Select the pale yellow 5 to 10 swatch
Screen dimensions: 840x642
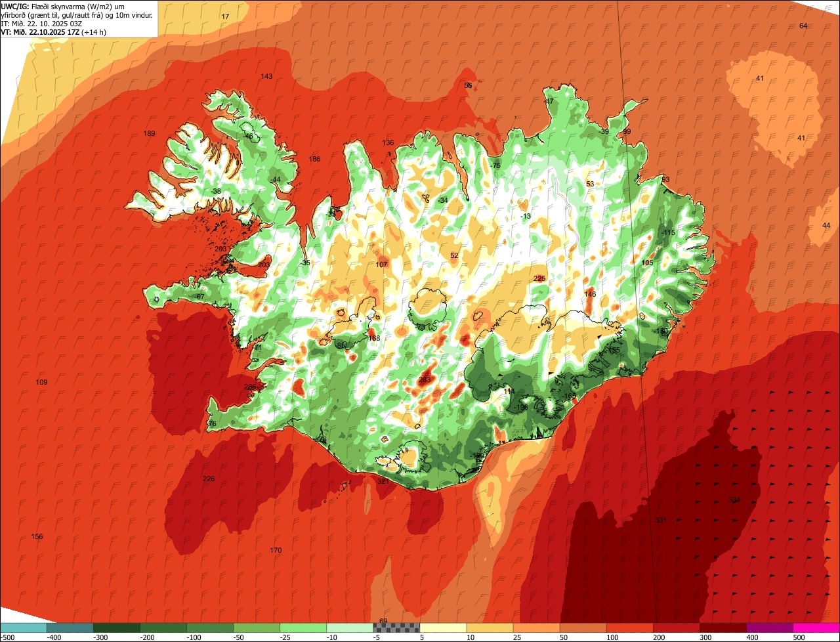click(443, 628)
